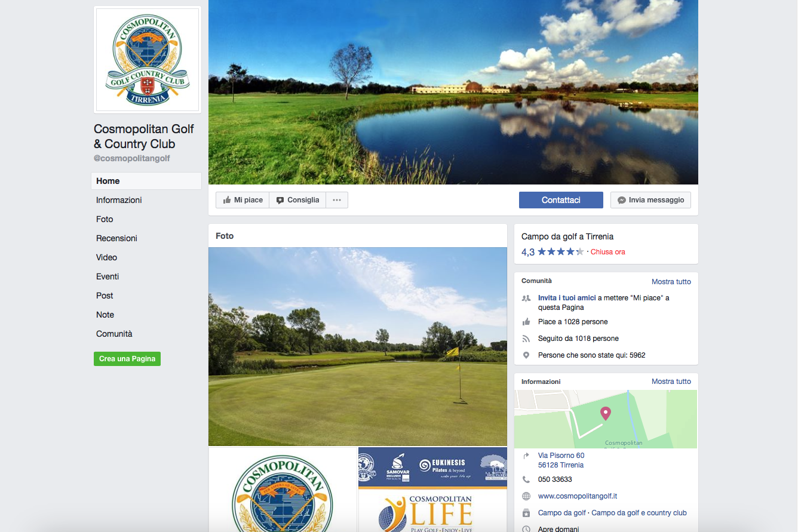Image resolution: width=798 pixels, height=532 pixels.
Task: Open the large golf green photo
Action: tap(358, 346)
